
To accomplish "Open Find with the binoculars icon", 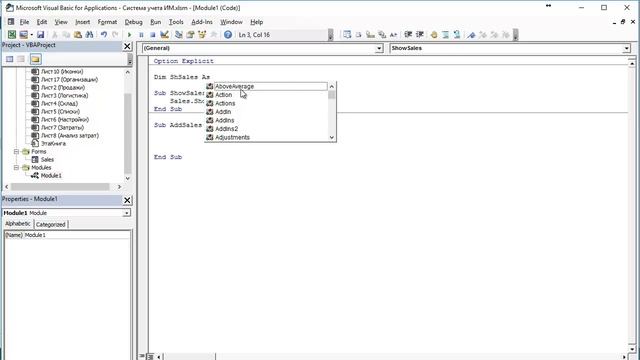I will (x=89, y=35).
